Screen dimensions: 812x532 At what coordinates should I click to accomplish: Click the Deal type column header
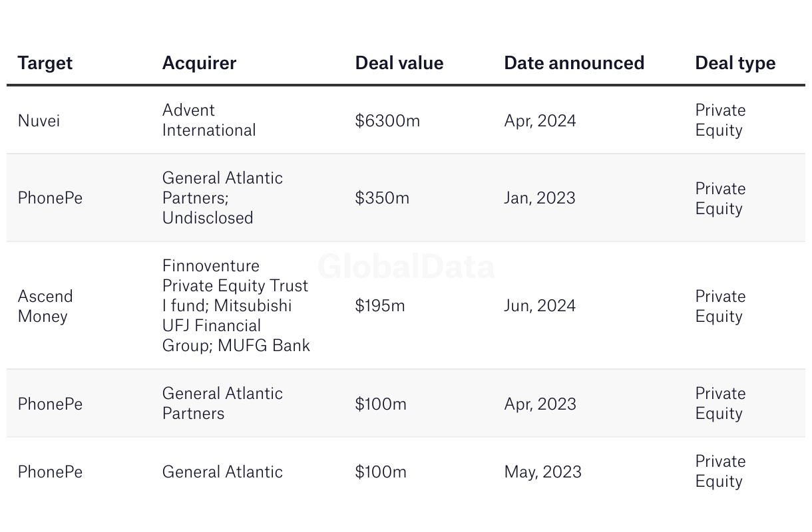click(735, 63)
